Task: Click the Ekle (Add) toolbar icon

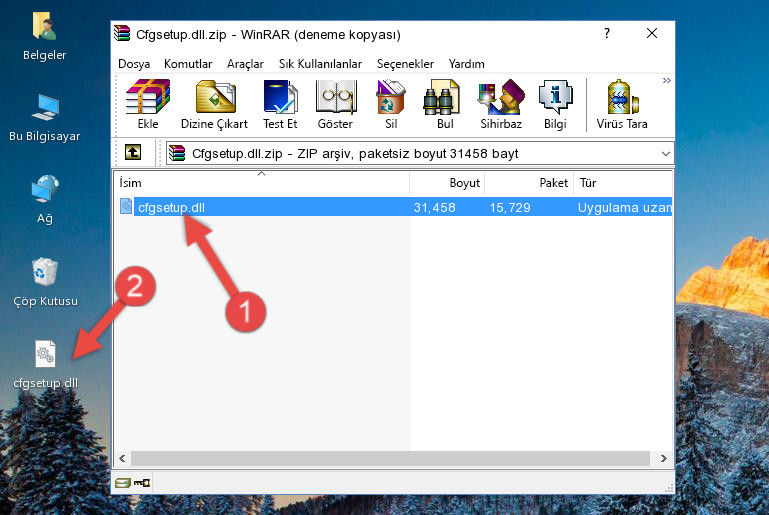Action: pyautogui.click(x=148, y=104)
